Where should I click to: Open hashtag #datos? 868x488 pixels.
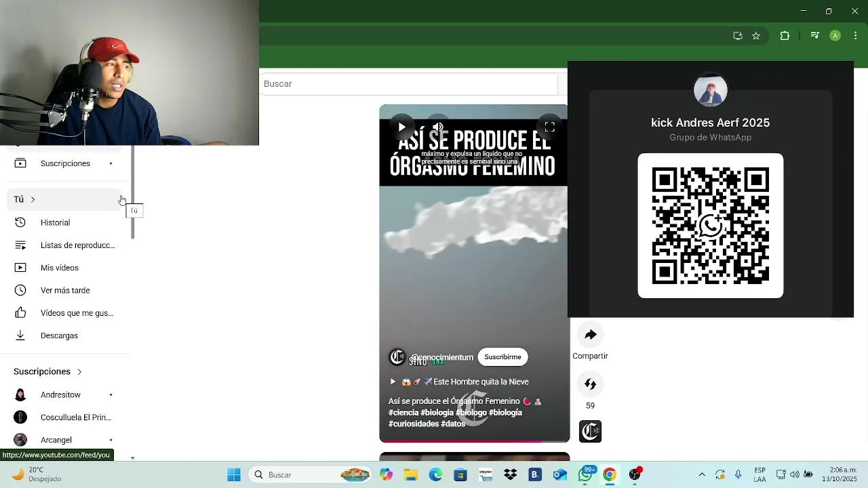pyautogui.click(x=453, y=424)
